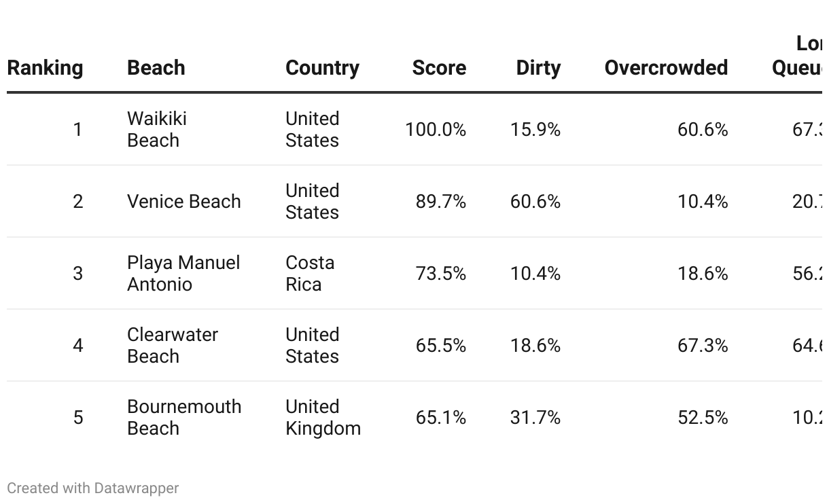Sort table by Score header
Viewport: 829px width, 504px height.
coord(439,68)
